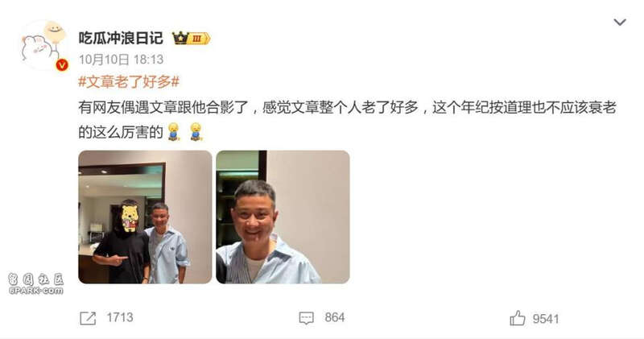This screenshot has height=339, width=644.
Task: Click the repost count 1713
Action: point(120,317)
